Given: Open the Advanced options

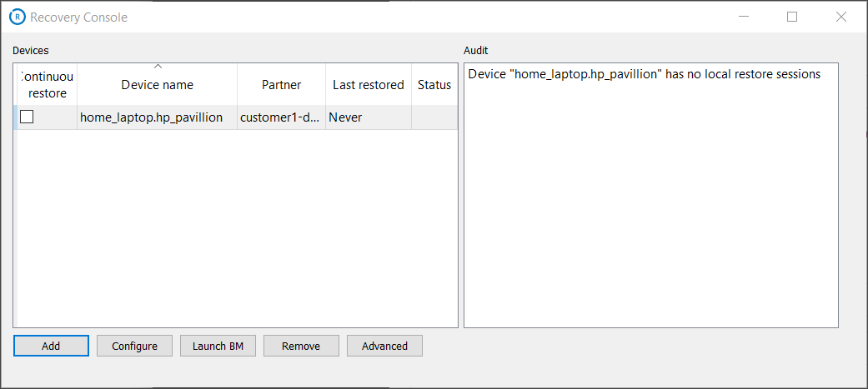Looking at the screenshot, I should [x=384, y=346].
